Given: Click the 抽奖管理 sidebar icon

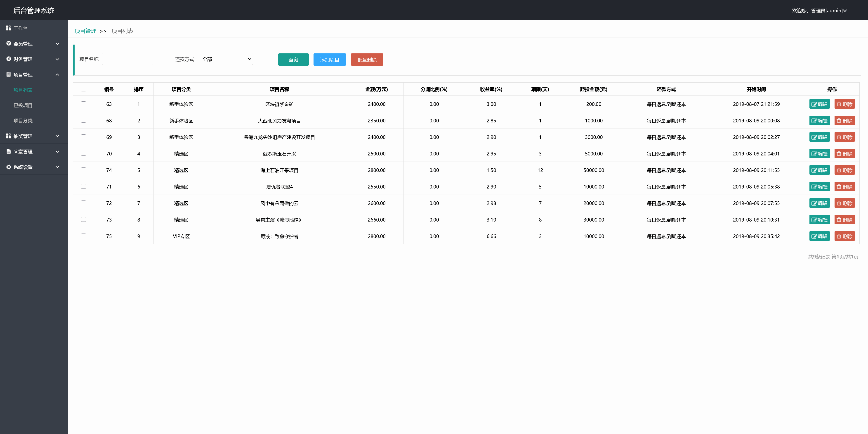Looking at the screenshot, I should click(8, 136).
